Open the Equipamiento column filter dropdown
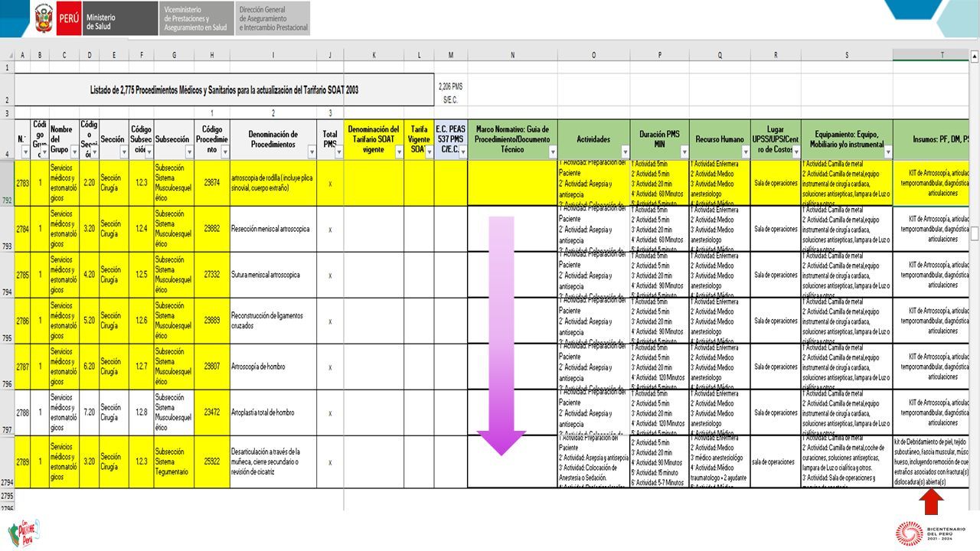Screen dimensions: 980x551 pyautogui.click(x=887, y=152)
